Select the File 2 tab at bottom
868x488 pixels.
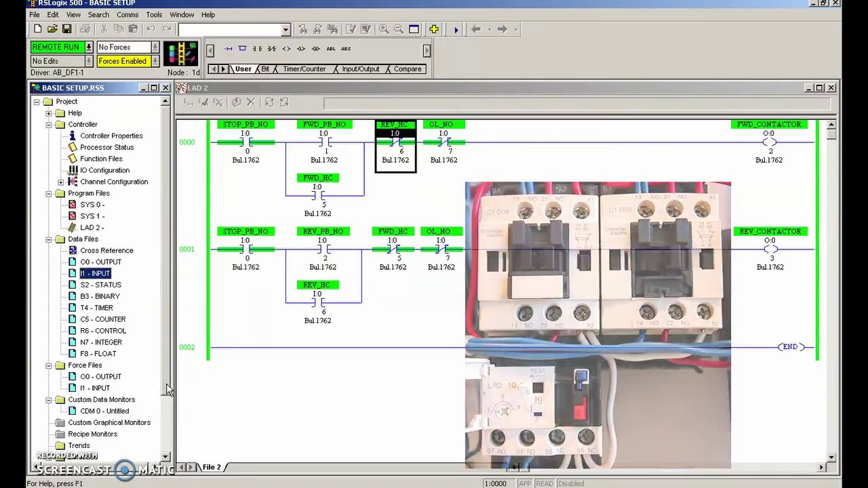coord(212,467)
